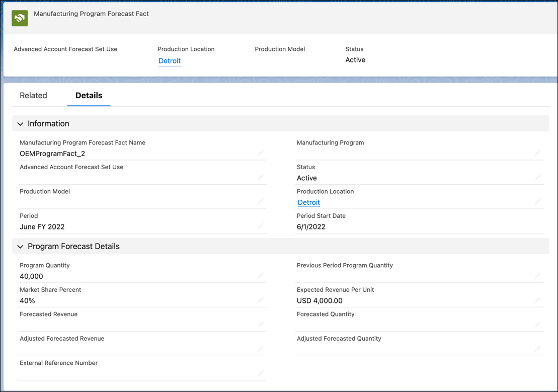
Task: Edit the Program Quantity pencil icon
Action: (261, 275)
